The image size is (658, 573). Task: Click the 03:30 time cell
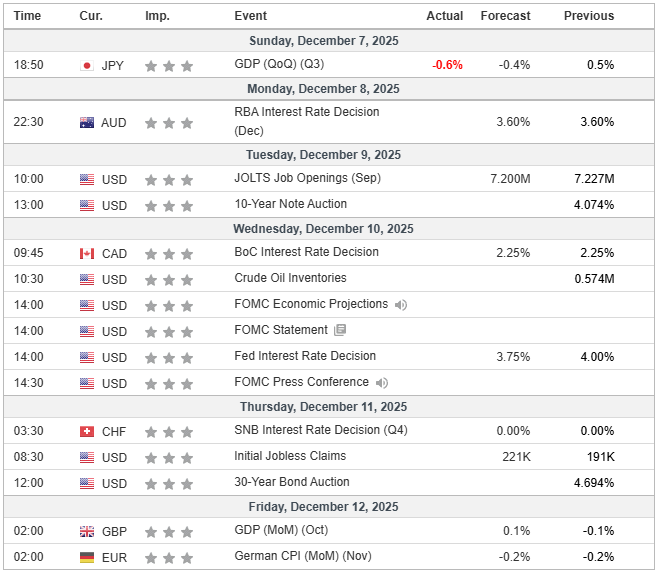29,431
